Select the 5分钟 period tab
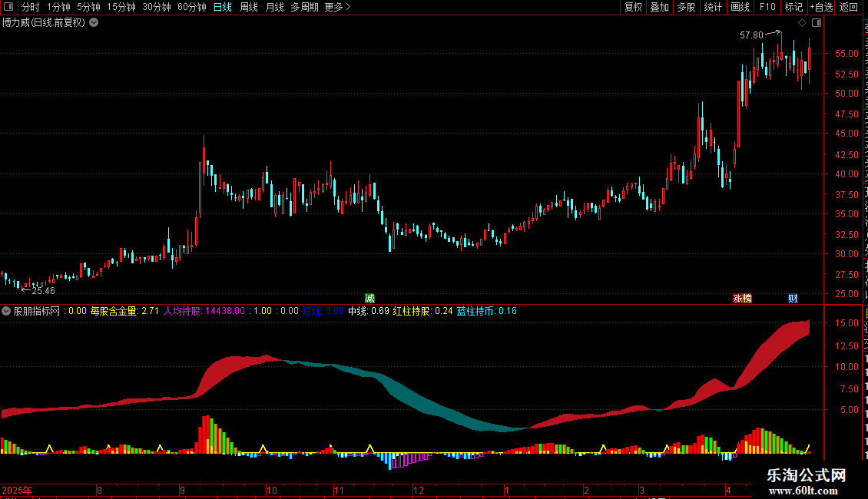Screen dimensions: 868x499 (x=88, y=7)
